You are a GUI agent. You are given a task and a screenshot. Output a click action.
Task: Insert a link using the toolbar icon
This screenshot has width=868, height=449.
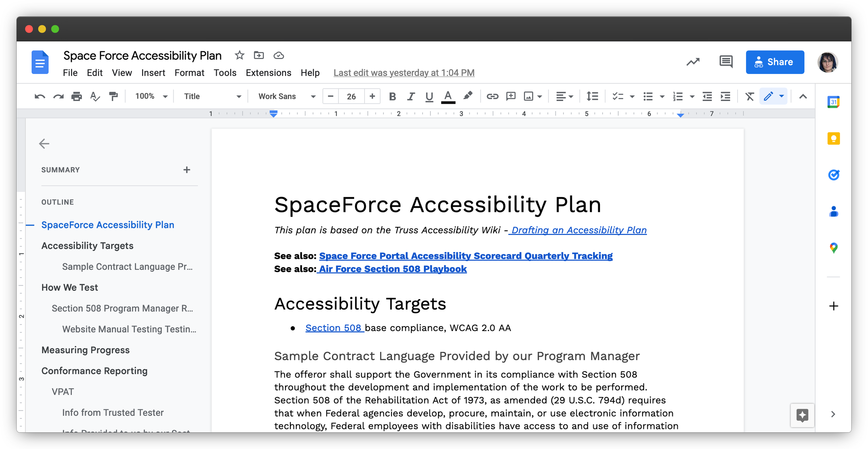click(492, 96)
